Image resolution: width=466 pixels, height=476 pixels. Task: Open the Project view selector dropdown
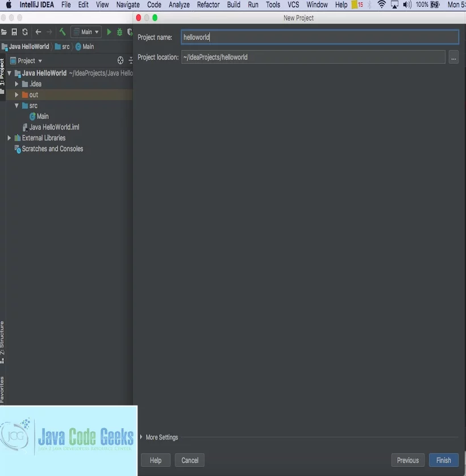[26, 61]
